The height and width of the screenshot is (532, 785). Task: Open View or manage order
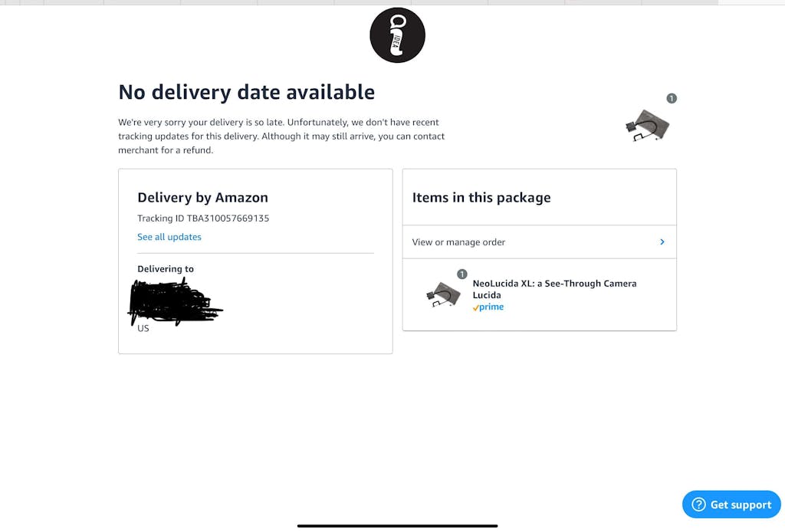(458, 242)
